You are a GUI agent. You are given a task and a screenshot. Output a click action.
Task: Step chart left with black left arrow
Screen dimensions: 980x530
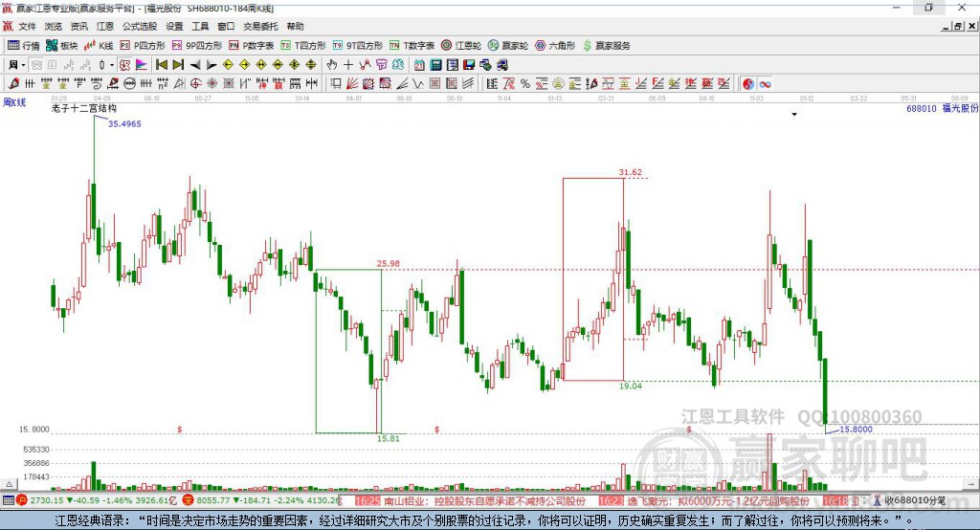coord(195,65)
